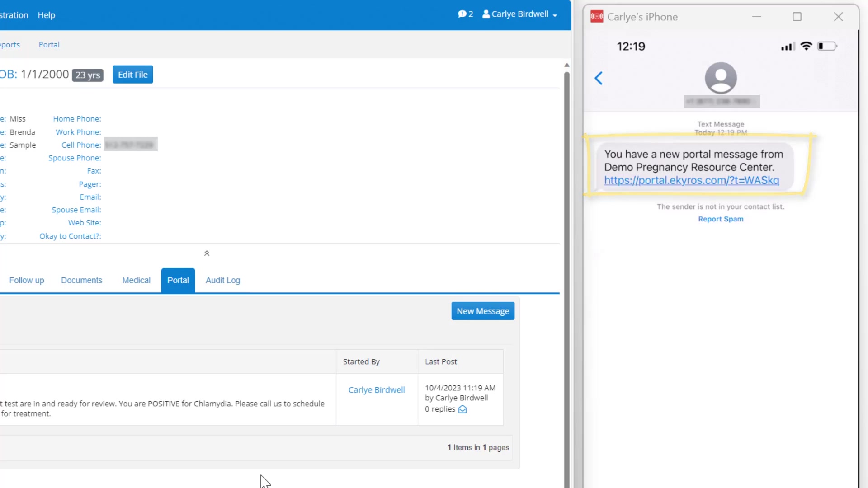Click the Edit File button
Screen dimensions: 868x488
133,75
